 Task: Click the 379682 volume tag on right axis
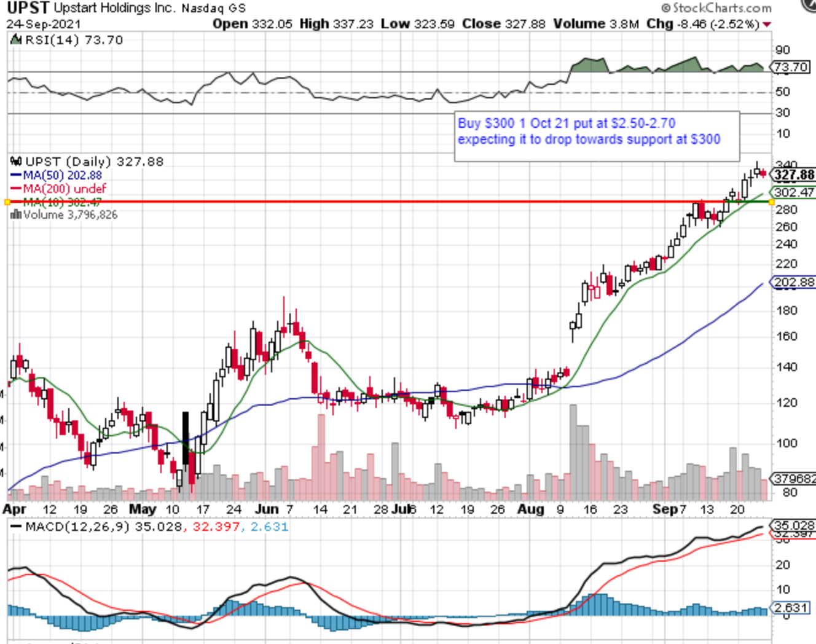(x=793, y=478)
